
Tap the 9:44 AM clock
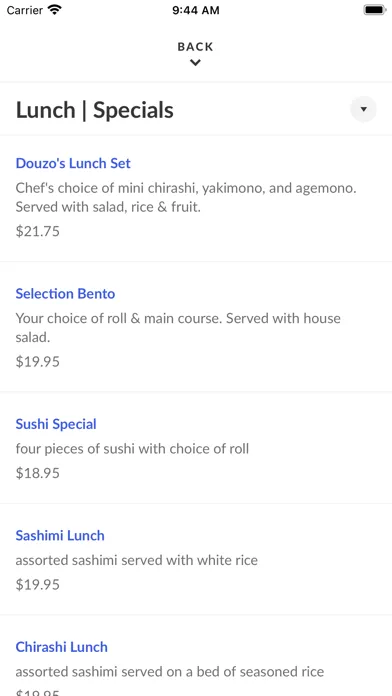(x=196, y=10)
